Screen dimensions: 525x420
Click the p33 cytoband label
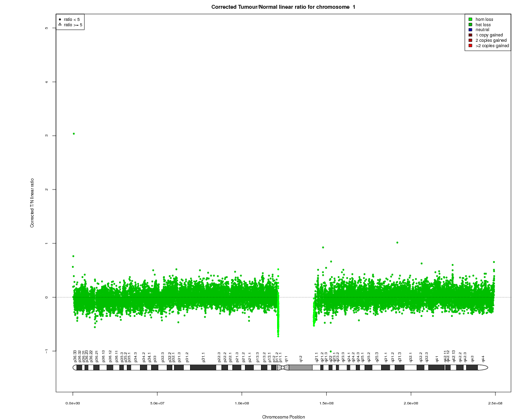[x=155, y=359]
